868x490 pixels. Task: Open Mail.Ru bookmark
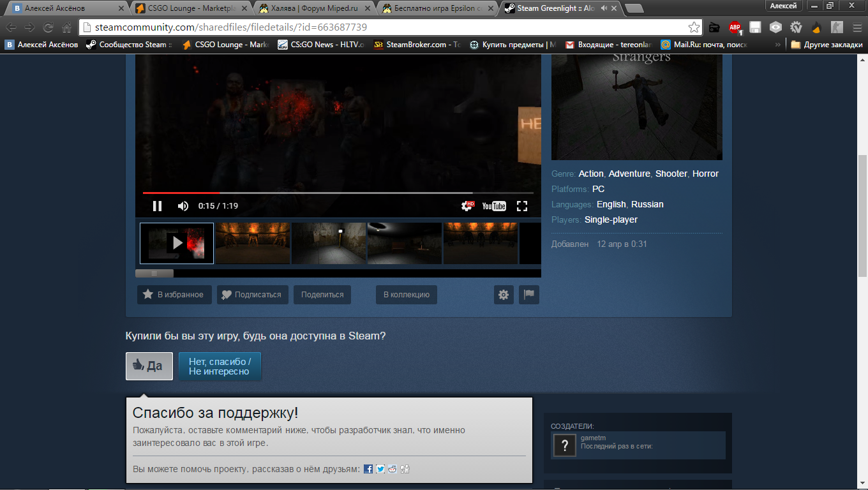[x=704, y=45]
